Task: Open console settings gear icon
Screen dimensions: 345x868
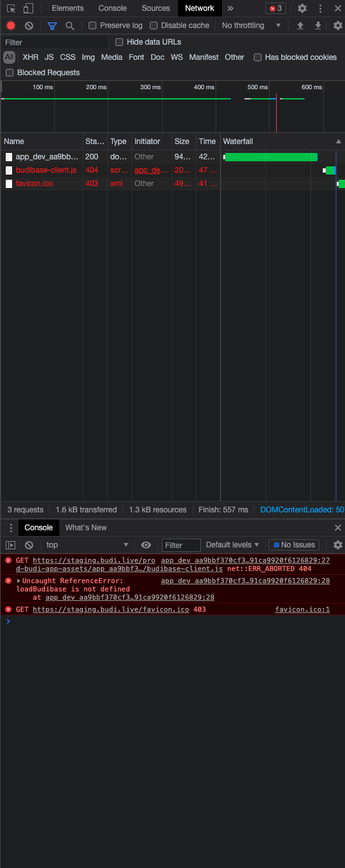Action: click(x=338, y=545)
